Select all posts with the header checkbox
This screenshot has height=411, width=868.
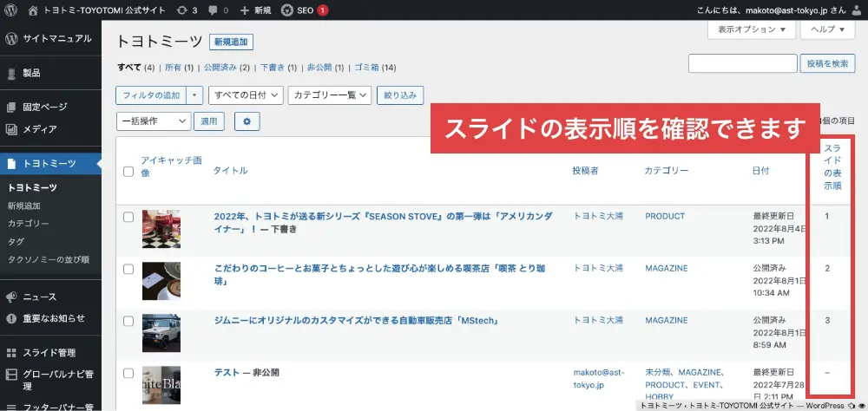[128, 172]
